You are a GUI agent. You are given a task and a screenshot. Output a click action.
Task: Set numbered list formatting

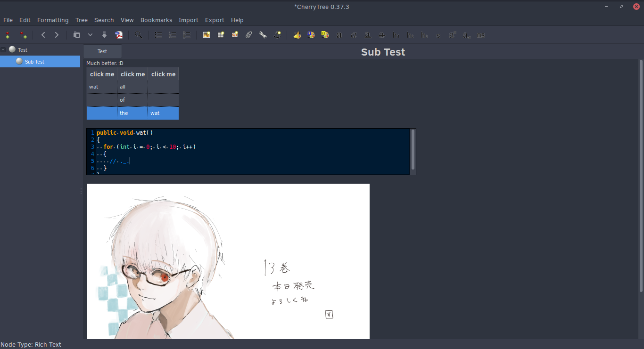pyautogui.click(x=173, y=35)
